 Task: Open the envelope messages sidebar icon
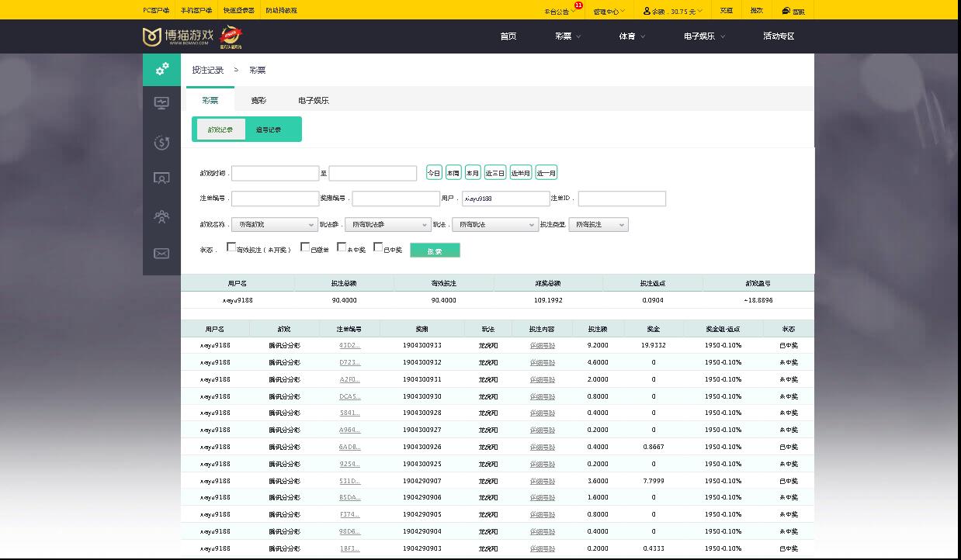[x=161, y=253]
